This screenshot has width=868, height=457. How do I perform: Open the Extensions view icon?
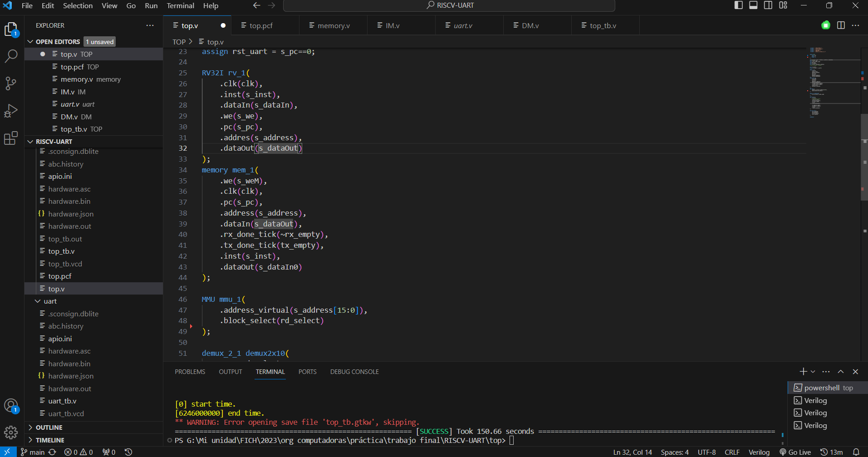click(11, 138)
